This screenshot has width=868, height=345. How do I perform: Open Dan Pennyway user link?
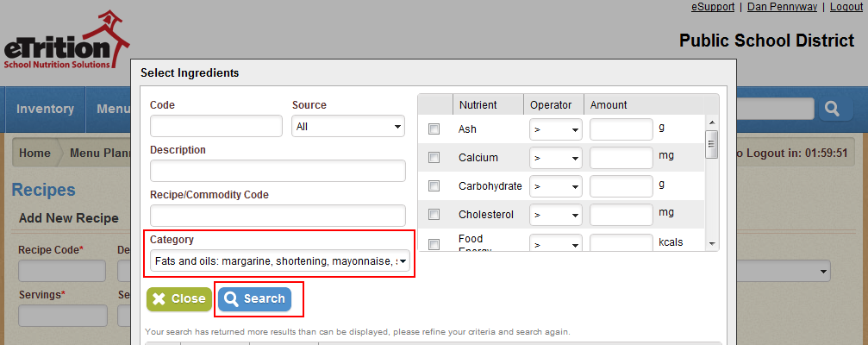[x=782, y=7]
